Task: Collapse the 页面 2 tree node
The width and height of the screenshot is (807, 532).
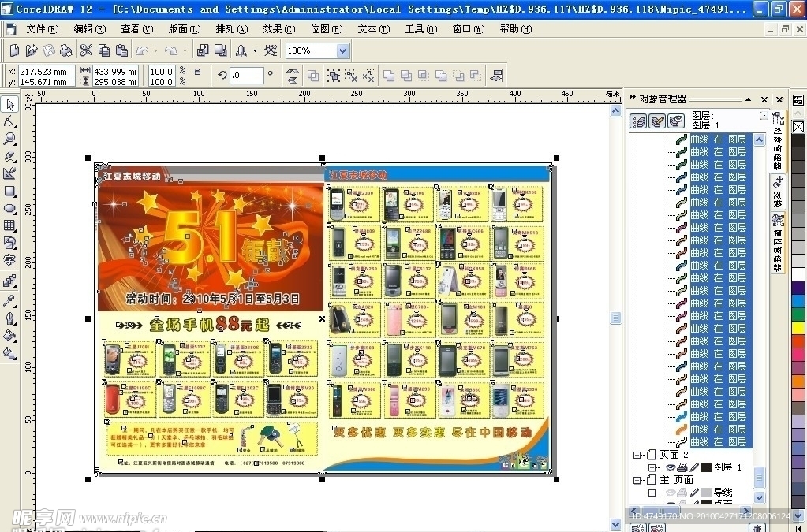Action: tap(637, 455)
